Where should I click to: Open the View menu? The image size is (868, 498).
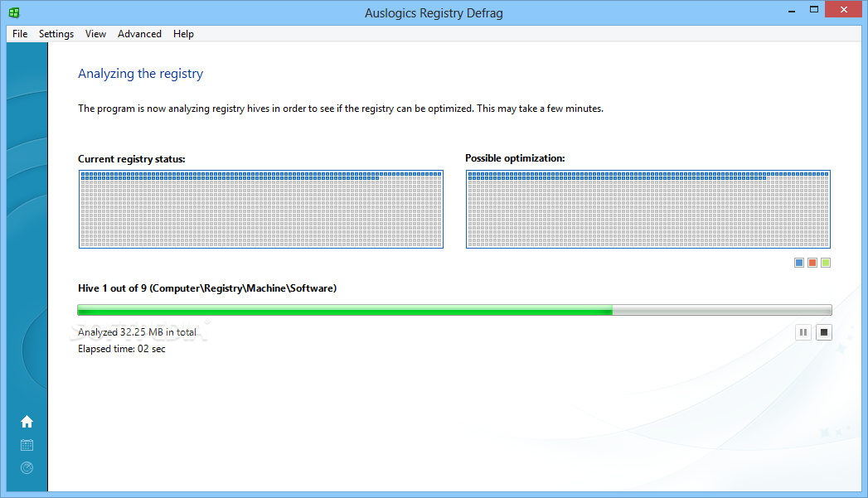click(x=95, y=34)
